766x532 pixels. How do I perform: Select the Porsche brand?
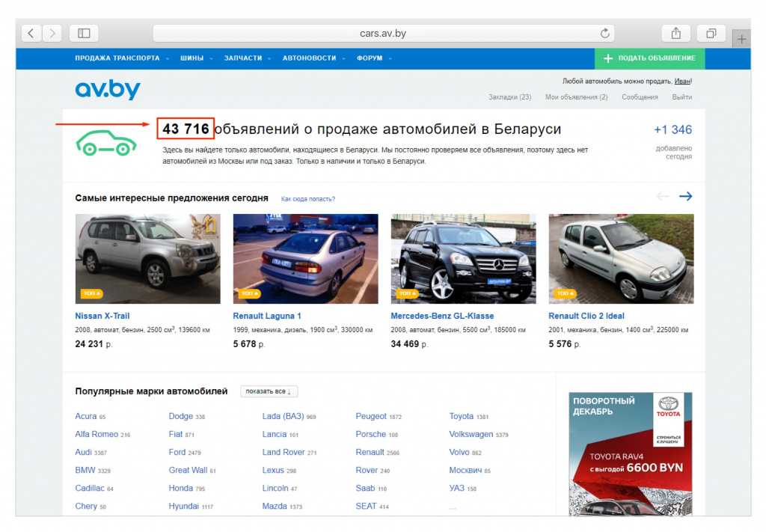point(370,434)
